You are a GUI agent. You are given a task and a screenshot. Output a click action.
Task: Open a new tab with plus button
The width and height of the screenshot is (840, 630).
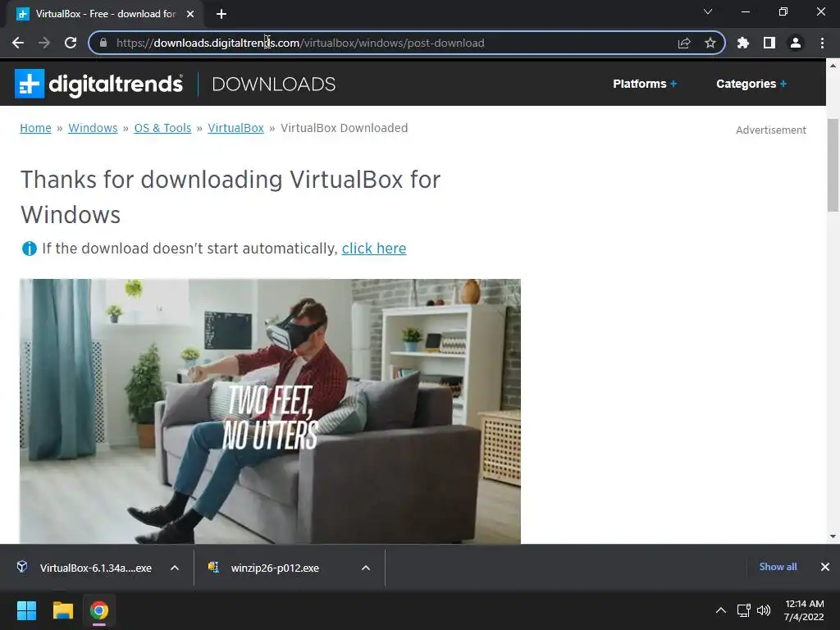click(x=221, y=14)
